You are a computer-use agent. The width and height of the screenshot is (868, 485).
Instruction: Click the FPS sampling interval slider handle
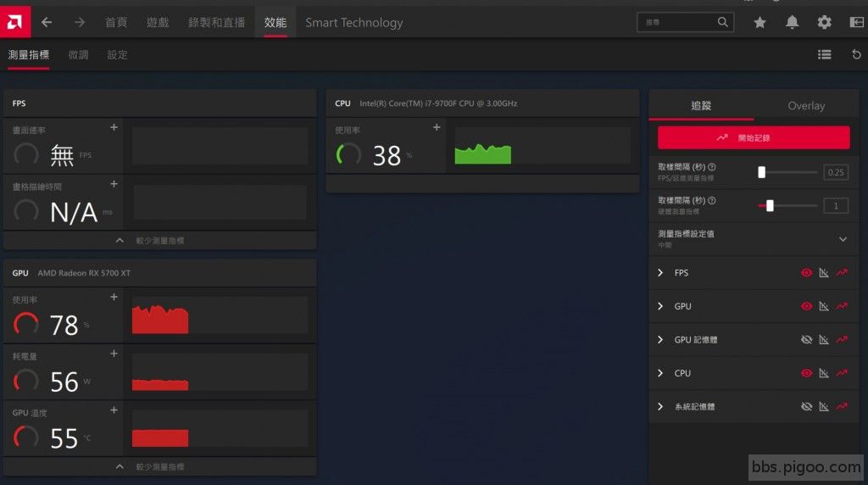762,172
